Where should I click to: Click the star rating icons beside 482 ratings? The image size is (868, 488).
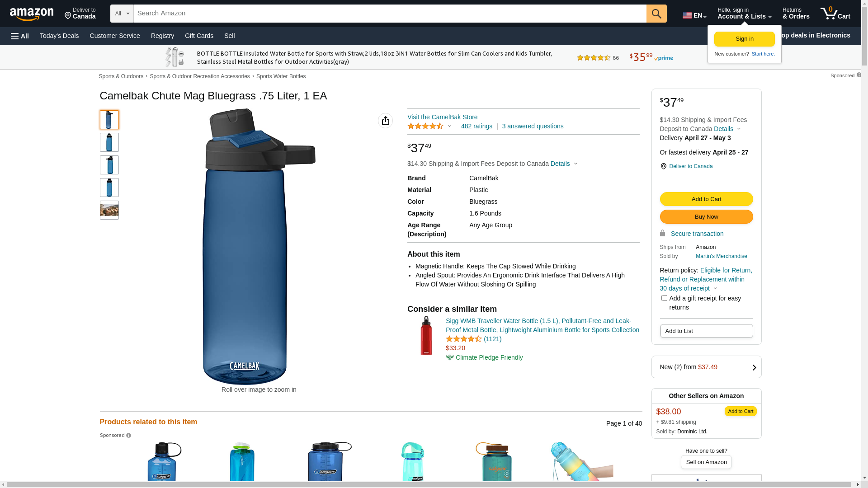[425, 127]
